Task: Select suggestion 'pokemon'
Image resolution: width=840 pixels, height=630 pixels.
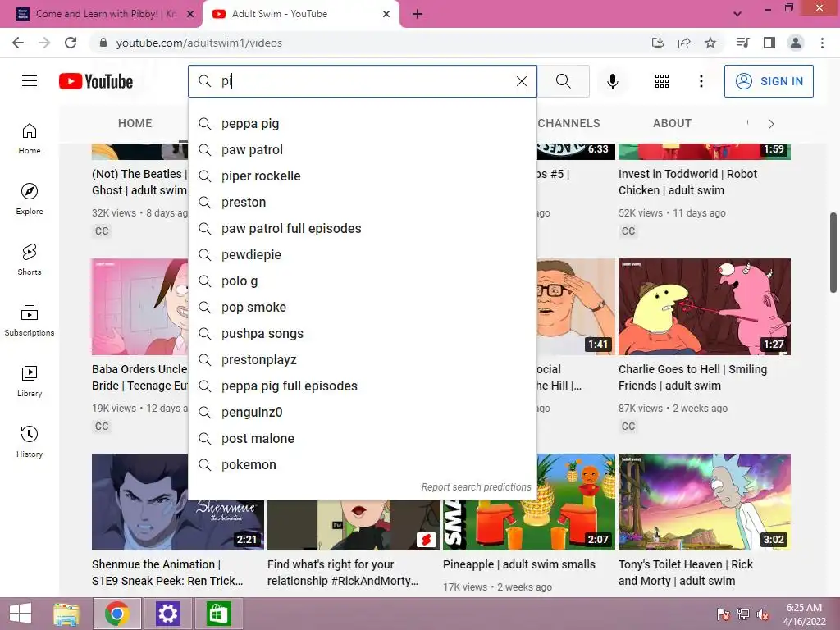Action: [x=363, y=465]
